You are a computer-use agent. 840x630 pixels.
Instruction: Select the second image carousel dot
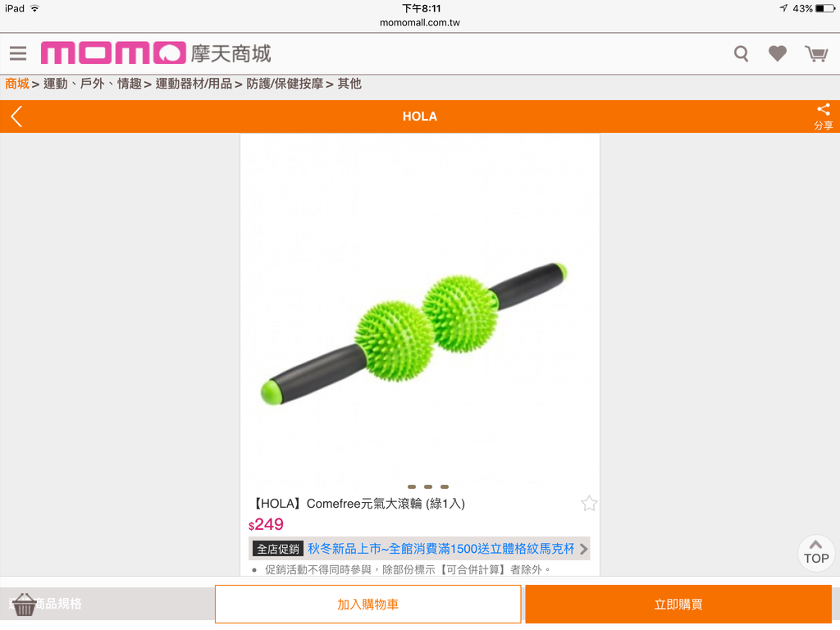coord(428,487)
